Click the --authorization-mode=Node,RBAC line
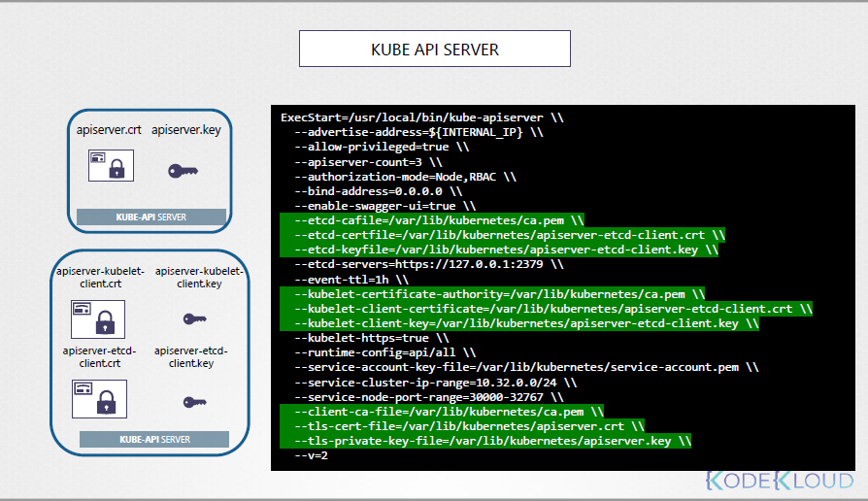The width and height of the screenshot is (868, 501). (405, 177)
